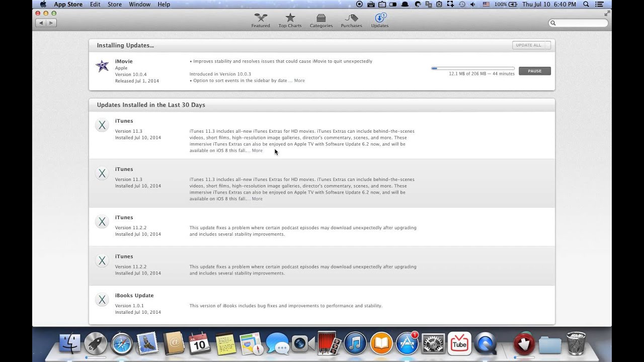Go forward with the right arrow
The width and height of the screenshot is (644, 362).
[x=51, y=23]
